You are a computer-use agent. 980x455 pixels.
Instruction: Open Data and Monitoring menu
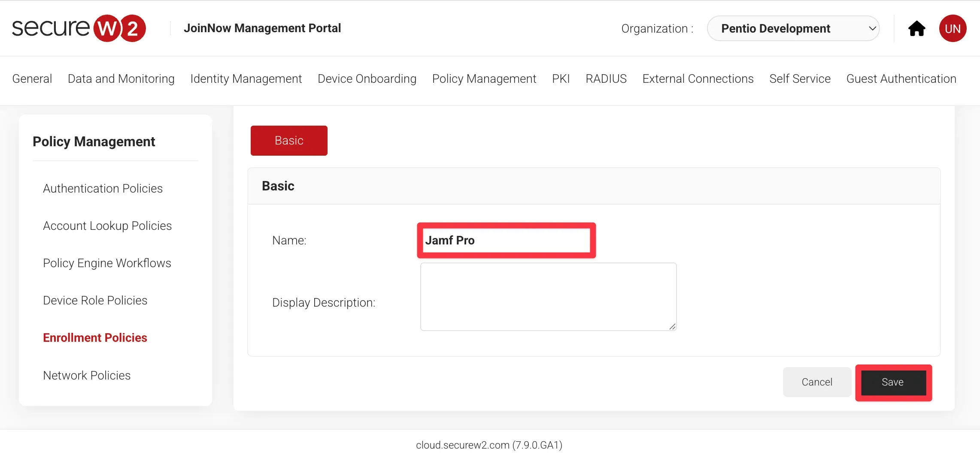(121, 79)
